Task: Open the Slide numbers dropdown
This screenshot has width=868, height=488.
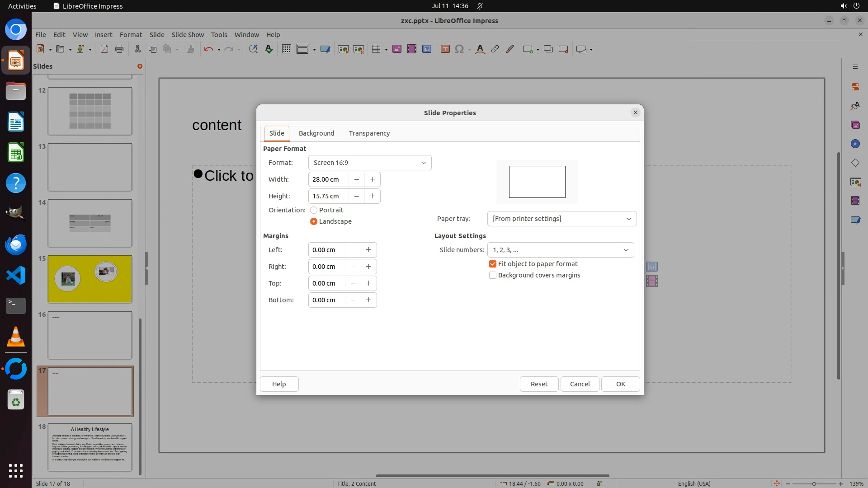Action: click(x=560, y=250)
